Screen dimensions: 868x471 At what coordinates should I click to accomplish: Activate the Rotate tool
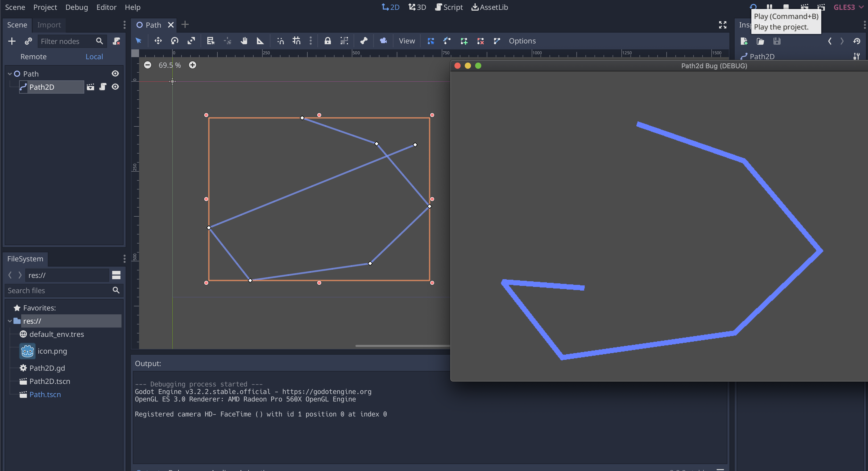tap(174, 41)
